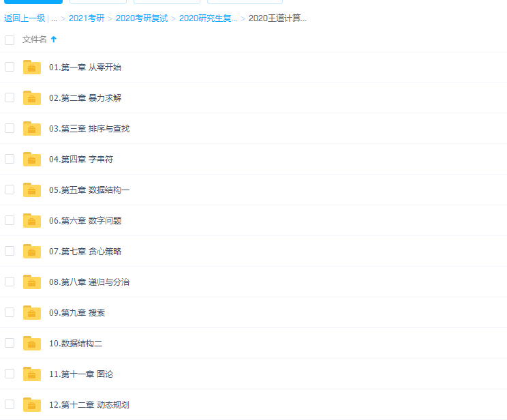Navigate to 2020考研复试 breadcrumb
The height and width of the screenshot is (420, 507).
(141, 18)
